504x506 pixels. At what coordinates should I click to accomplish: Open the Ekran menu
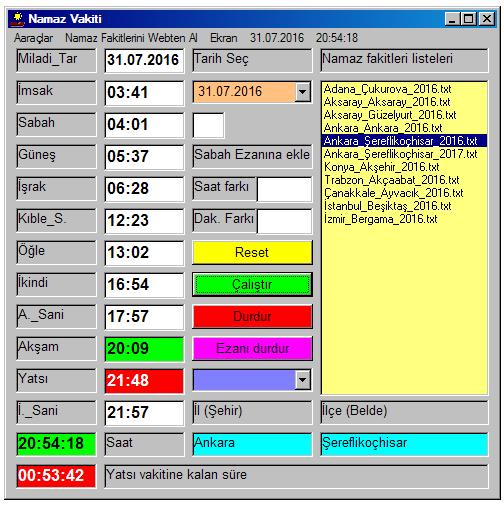[224, 38]
